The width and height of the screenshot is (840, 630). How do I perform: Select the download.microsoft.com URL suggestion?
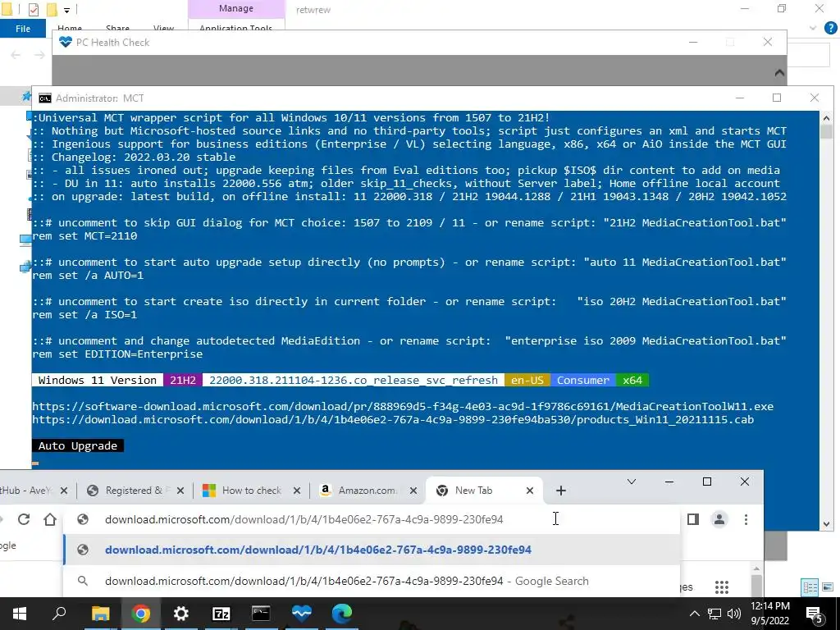point(372,550)
